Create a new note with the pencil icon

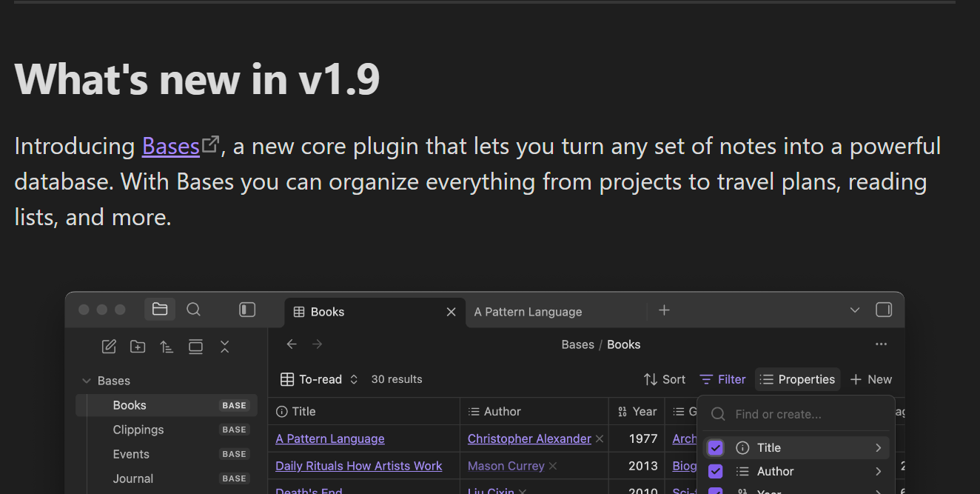pyautogui.click(x=109, y=347)
